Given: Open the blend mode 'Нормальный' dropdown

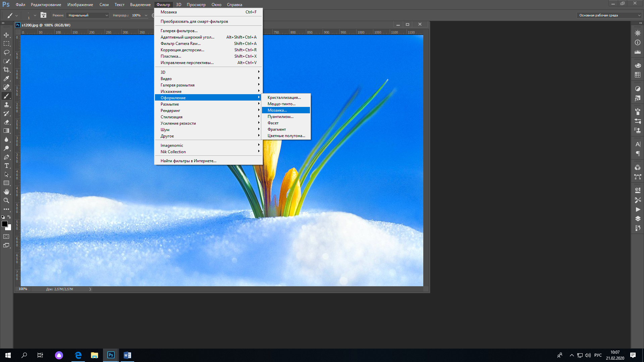Looking at the screenshot, I should click(88, 15).
